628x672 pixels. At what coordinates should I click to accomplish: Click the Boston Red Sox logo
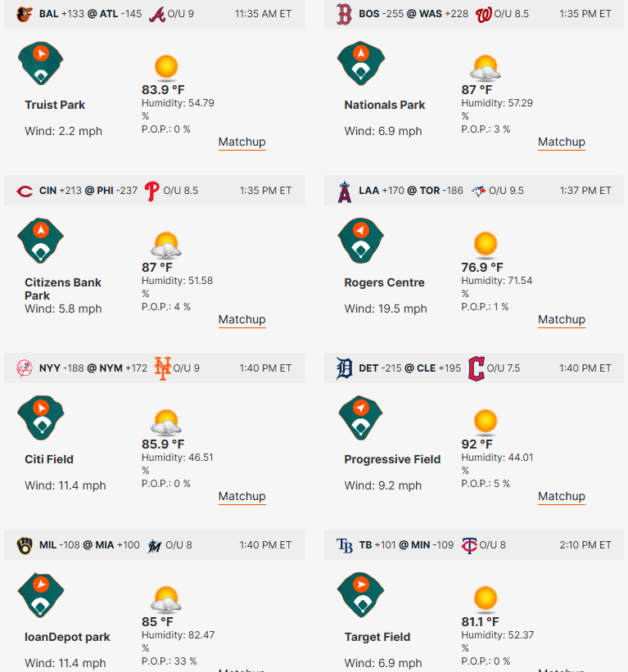pos(344,14)
